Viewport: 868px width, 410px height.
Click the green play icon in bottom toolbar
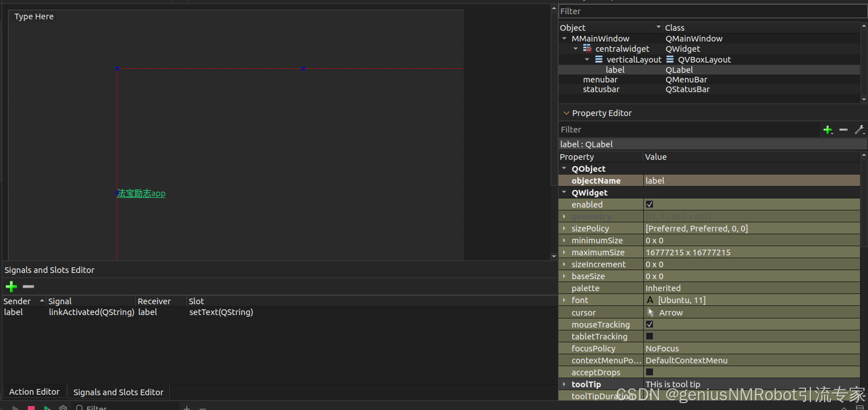point(47,407)
